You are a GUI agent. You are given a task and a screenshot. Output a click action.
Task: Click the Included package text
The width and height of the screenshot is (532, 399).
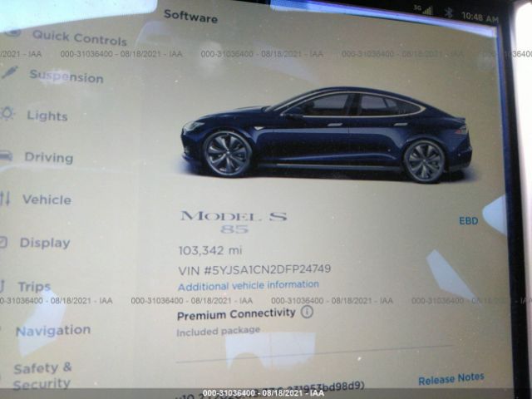pyautogui.click(x=218, y=331)
